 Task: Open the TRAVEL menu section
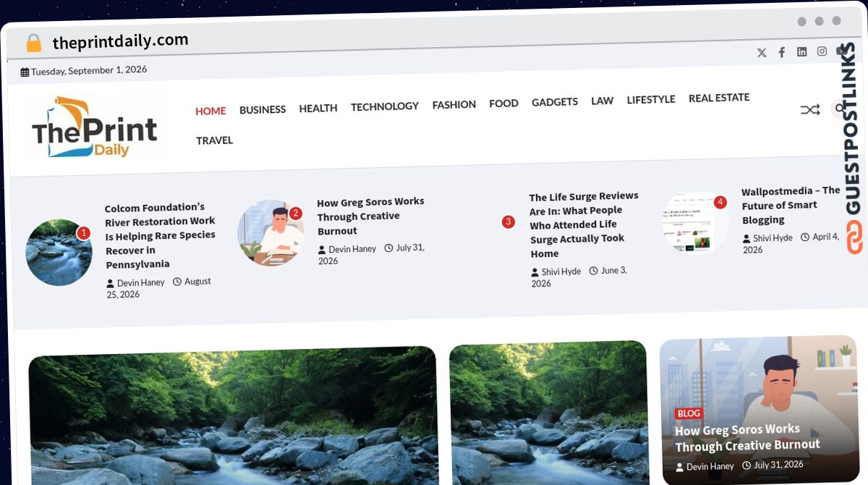215,140
